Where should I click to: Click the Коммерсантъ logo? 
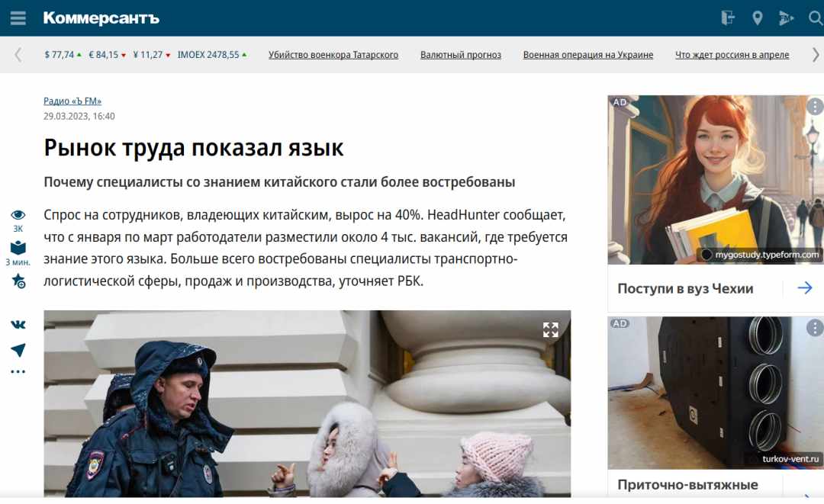pyautogui.click(x=101, y=18)
